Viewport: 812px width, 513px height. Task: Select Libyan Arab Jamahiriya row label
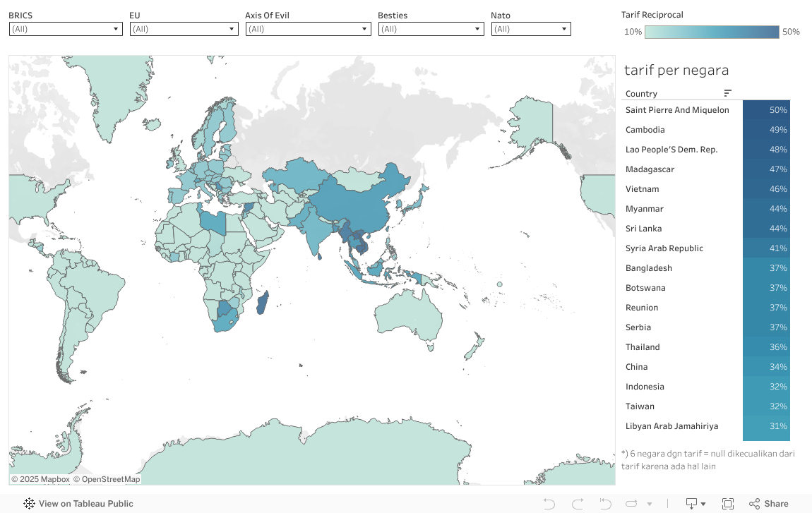pos(671,426)
